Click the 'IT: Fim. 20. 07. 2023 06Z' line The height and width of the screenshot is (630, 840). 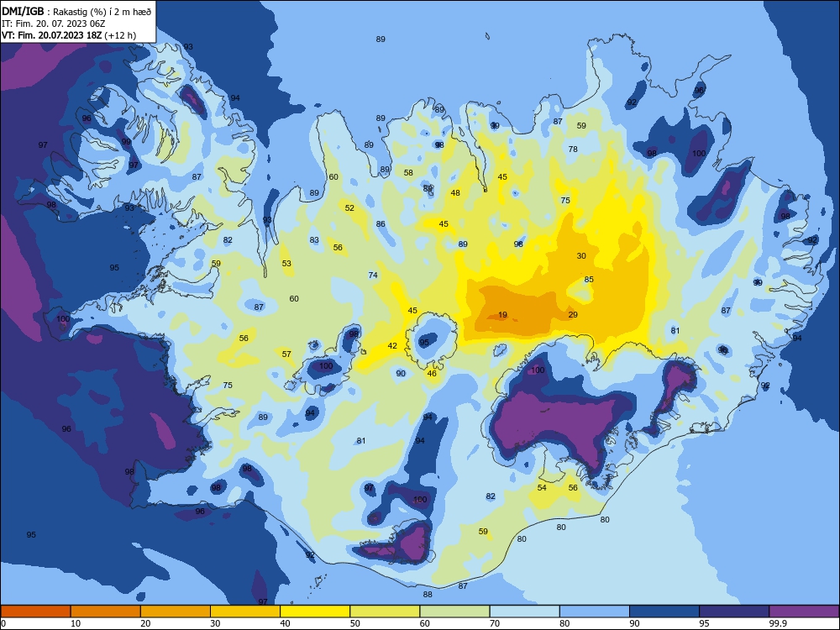[x=55, y=24]
